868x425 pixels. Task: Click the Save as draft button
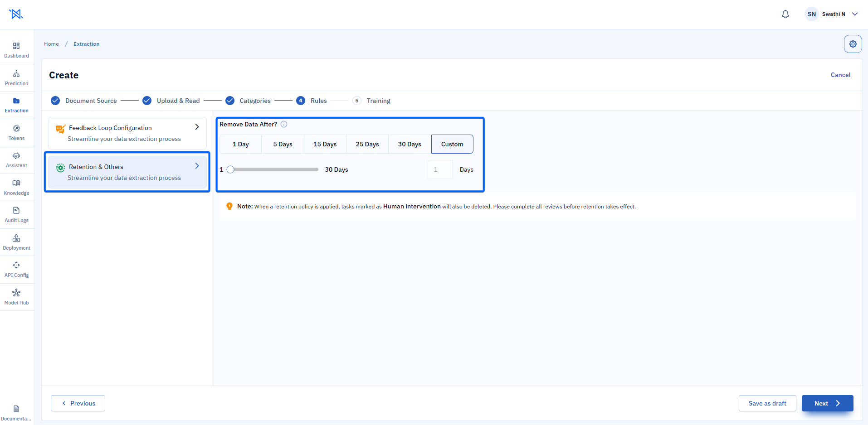tap(767, 403)
